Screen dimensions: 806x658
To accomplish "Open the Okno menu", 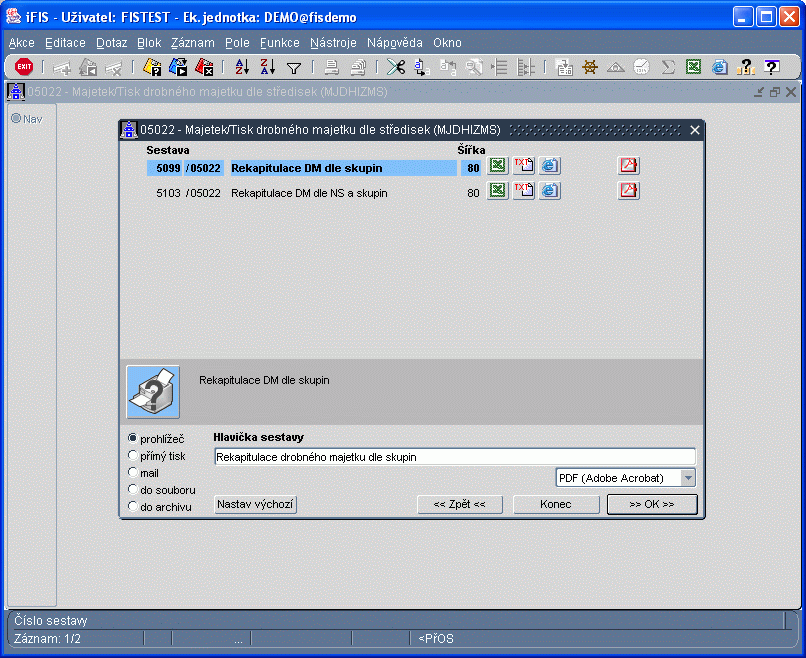I will 447,43.
